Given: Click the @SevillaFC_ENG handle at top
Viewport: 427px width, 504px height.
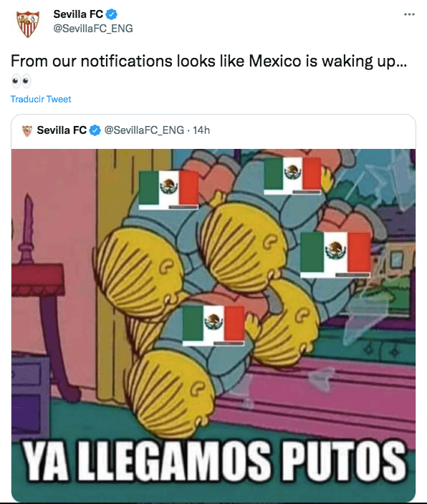Looking at the screenshot, I should pyautogui.click(x=93, y=29).
